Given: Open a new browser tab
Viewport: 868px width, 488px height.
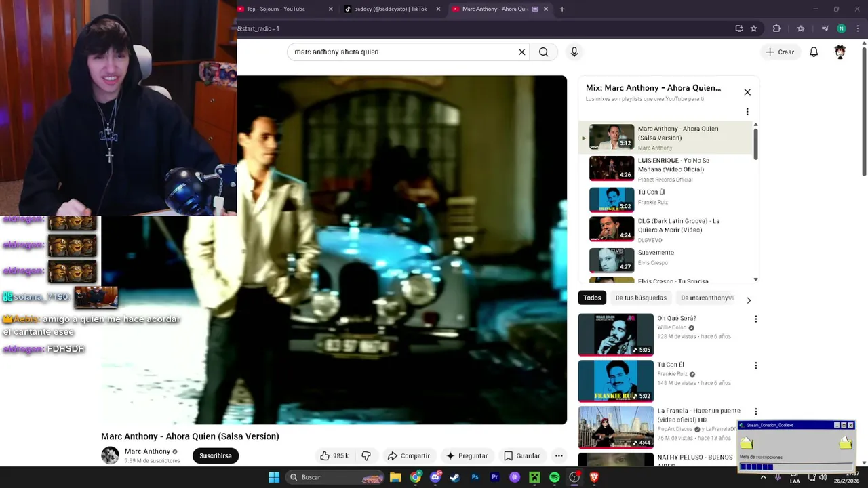Looking at the screenshot, I should (x=561, y=9).
